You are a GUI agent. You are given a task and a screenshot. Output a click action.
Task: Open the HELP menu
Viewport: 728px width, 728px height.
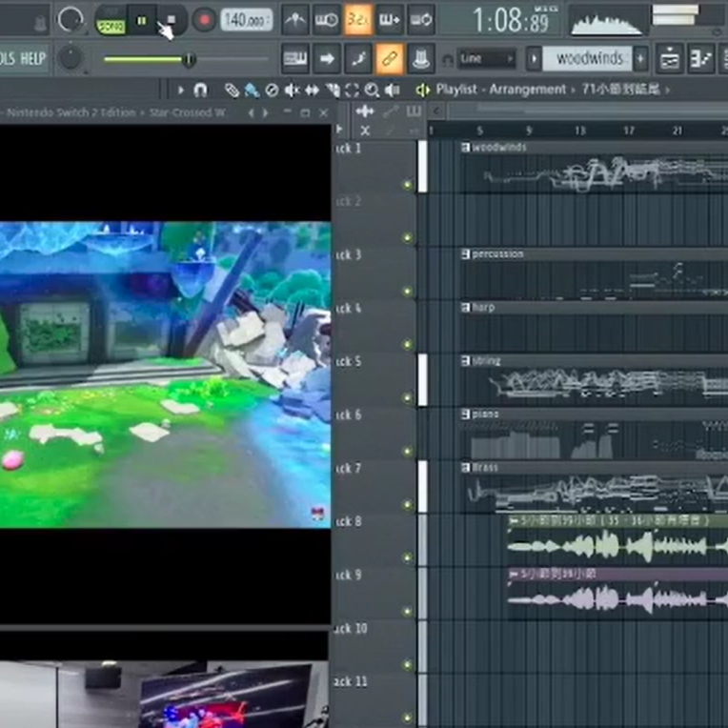(x=33, y=58)
